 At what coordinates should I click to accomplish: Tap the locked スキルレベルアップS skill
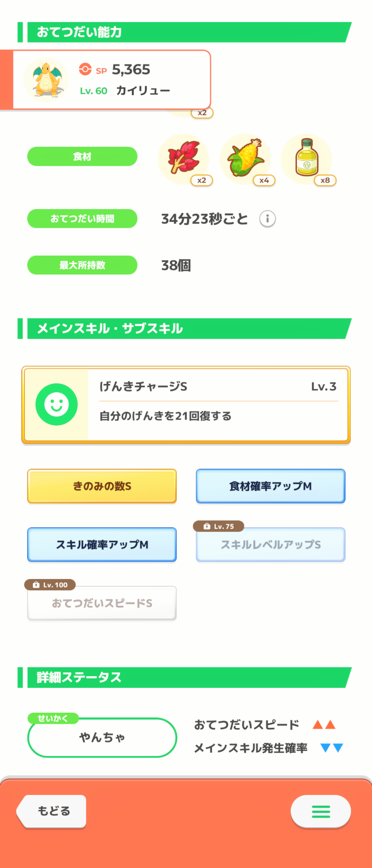[x=270, y=545]
